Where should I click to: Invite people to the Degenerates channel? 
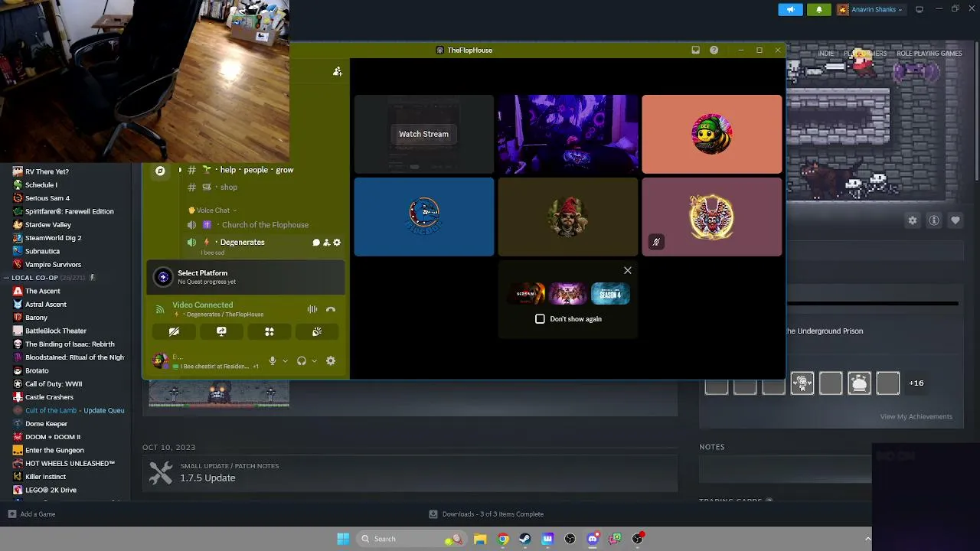pyautogui.click(x=326, y=243)
